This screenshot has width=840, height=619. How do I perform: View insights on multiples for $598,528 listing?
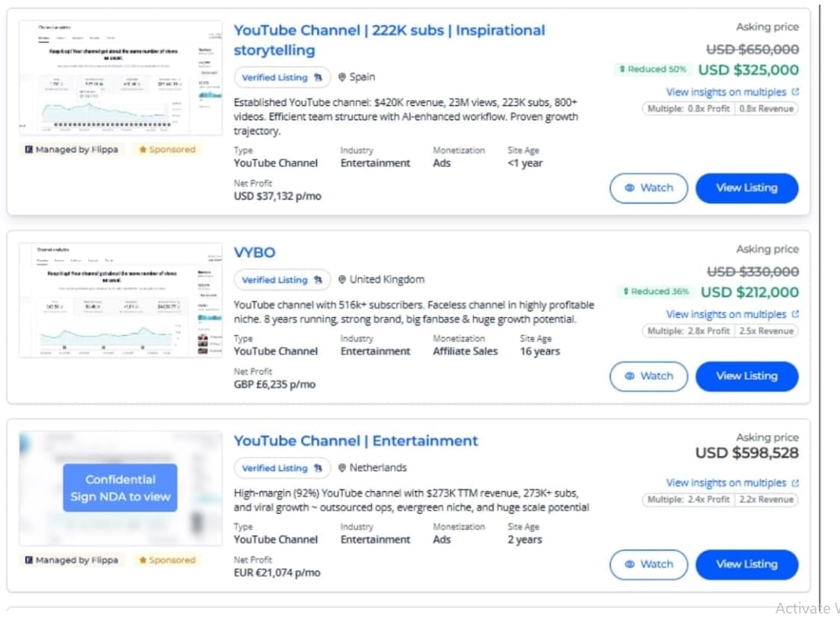tap(726, 483)
